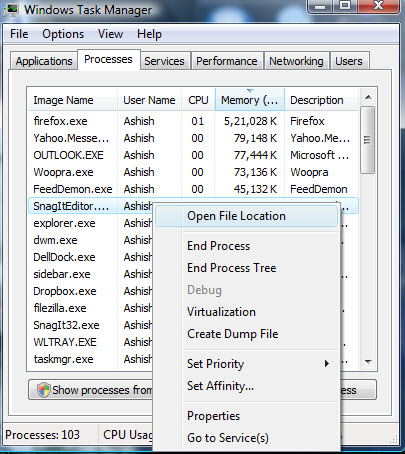405x454 pixels.
Task: Go to the Performance tab
Action: pos(227,61)
